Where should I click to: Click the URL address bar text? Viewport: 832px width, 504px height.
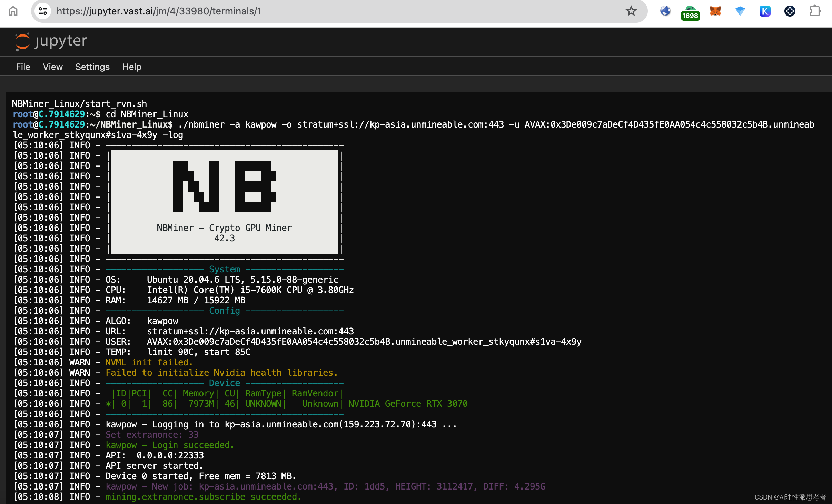pos(159,11)
